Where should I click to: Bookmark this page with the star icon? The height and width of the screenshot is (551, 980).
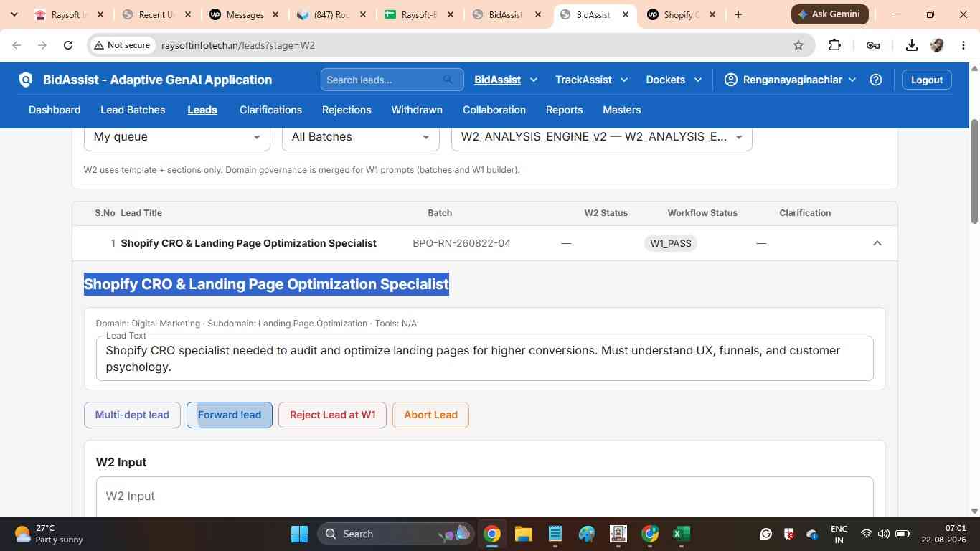pos(798,45)
